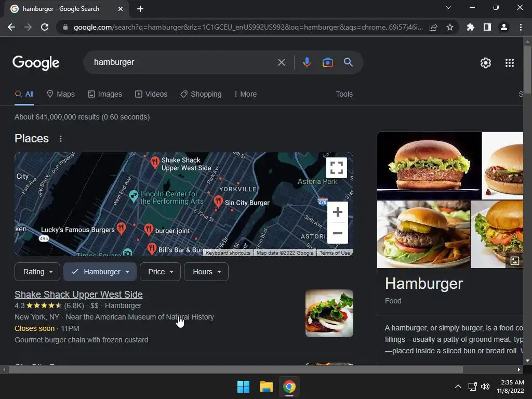The width and height of the screenshot is (532, 399).
Task: Open Chrome extensions puzzle icon
Action: click(471, 27)
